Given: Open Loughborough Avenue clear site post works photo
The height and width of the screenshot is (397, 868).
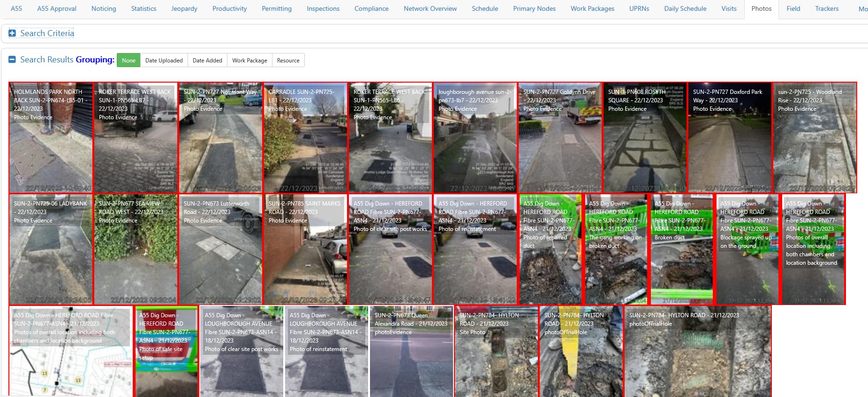Looking at the screenshot, I should pos(242,351).
